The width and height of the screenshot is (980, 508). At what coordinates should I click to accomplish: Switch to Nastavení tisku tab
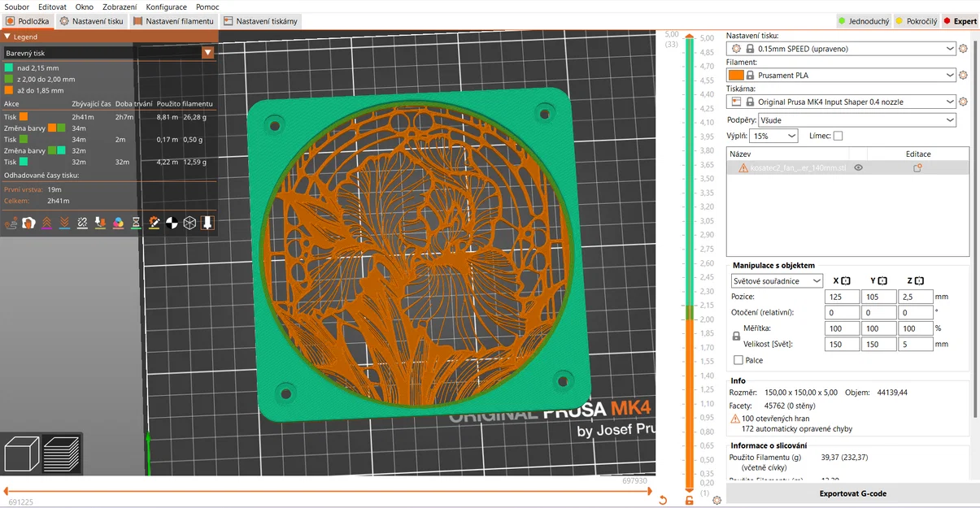coord(92,21)
